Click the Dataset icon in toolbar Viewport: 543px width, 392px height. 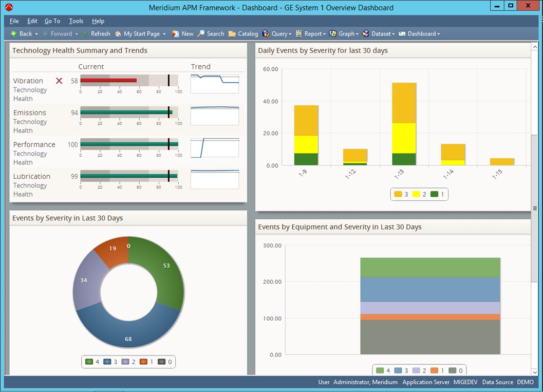pos(365,33)
